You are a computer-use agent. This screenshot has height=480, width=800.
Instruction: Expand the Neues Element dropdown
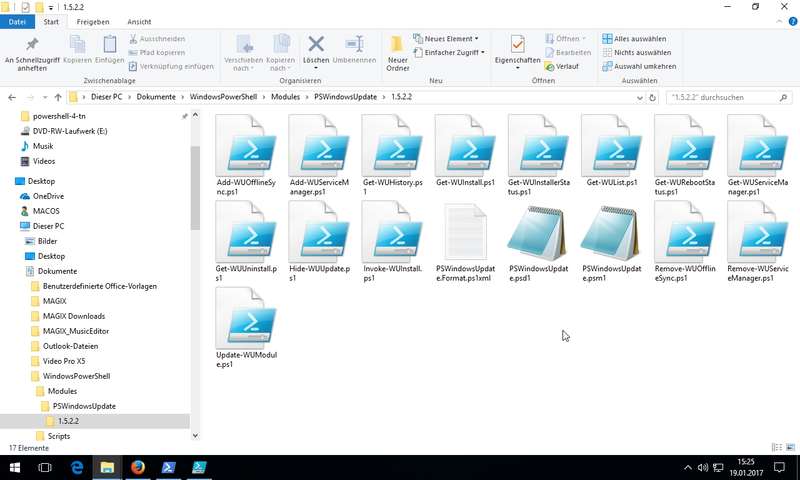point(446,39)
